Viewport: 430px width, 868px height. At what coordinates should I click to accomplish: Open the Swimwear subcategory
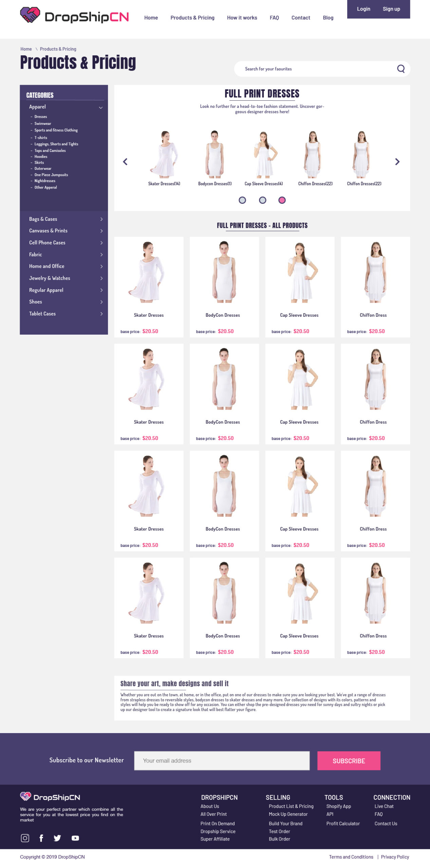(x=43, y=123)
